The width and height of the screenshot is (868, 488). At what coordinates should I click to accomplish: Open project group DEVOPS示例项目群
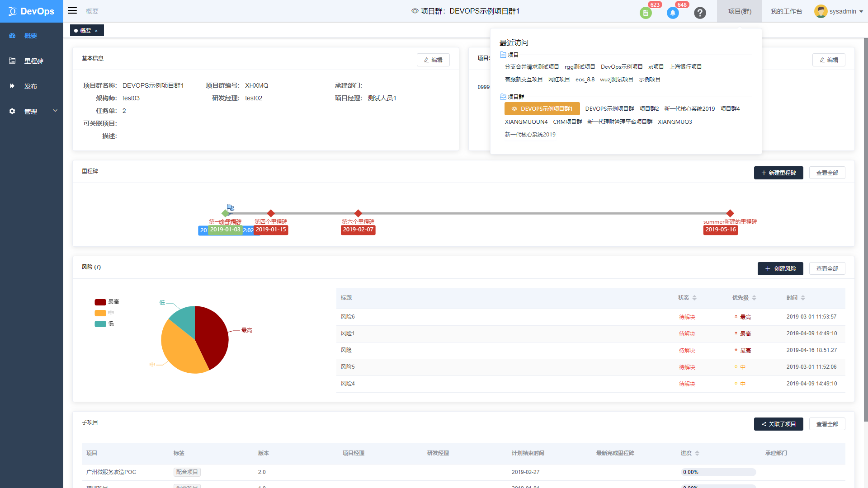[609, 109]
